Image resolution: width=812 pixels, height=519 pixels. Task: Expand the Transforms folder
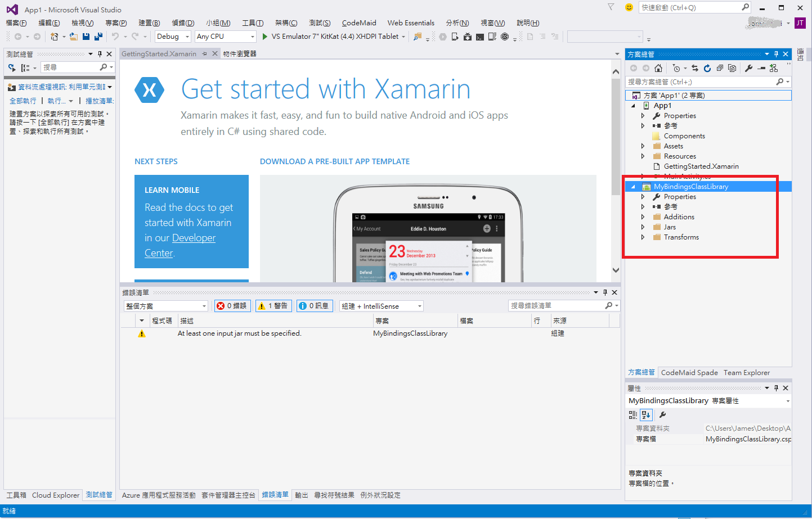[643, 237]
